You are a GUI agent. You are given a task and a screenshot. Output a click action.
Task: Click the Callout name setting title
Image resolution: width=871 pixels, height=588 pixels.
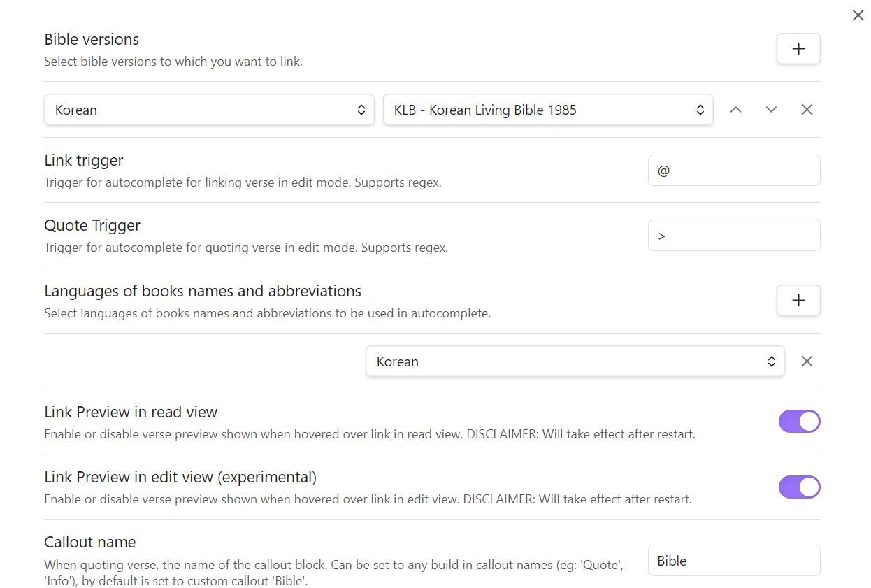point(90,542)
